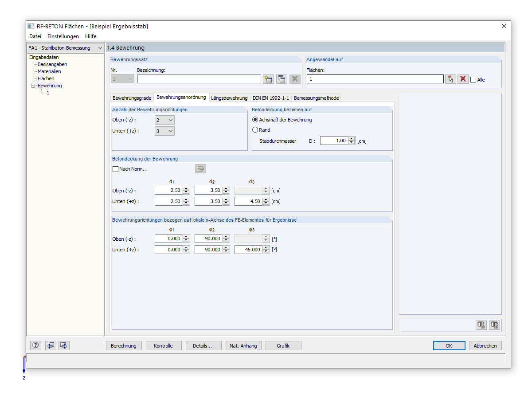The image size is (532, 399).
Task: Open the Einstellungen menu
Action: coord(63,36)
